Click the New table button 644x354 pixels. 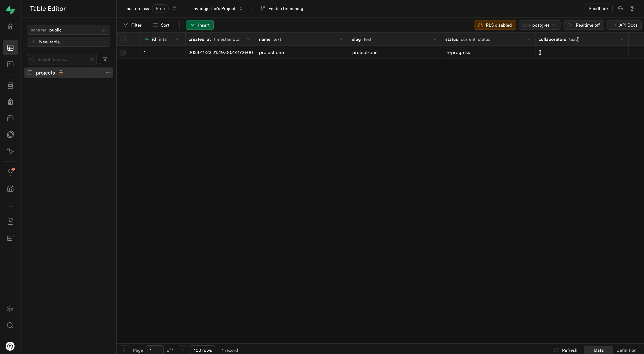point(69,42)
